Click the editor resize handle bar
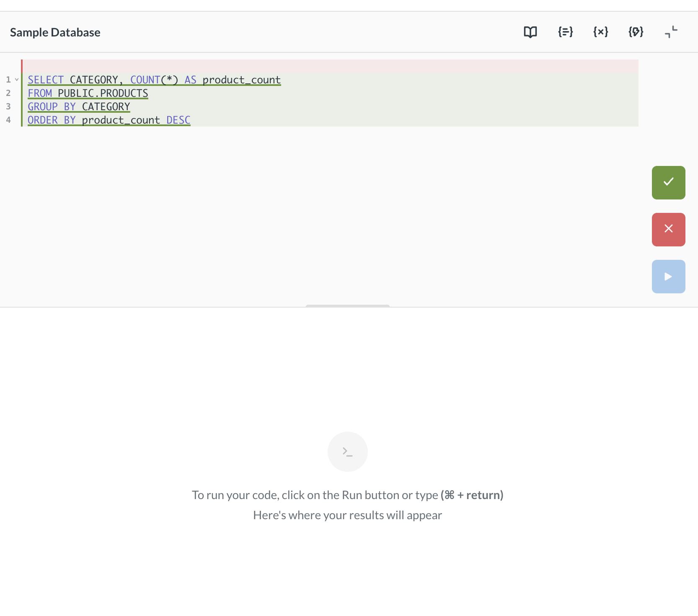698x616 pixels. tap(347, 306)
